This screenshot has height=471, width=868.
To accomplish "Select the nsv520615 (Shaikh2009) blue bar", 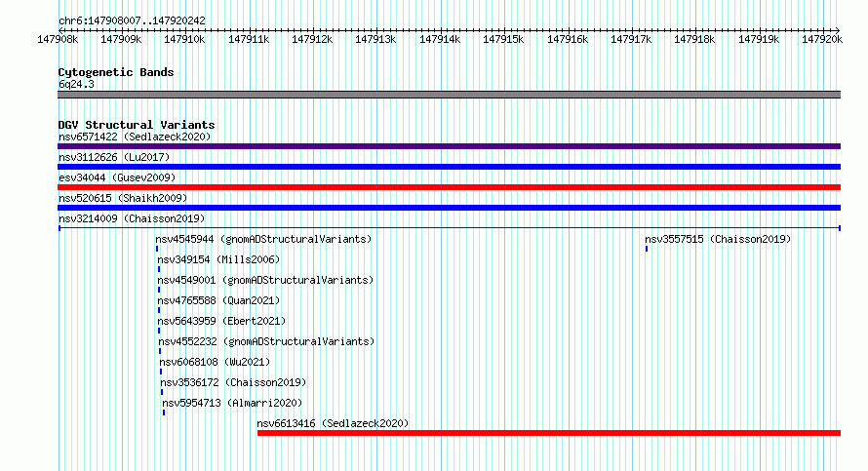I will click(x=449, y=208).
